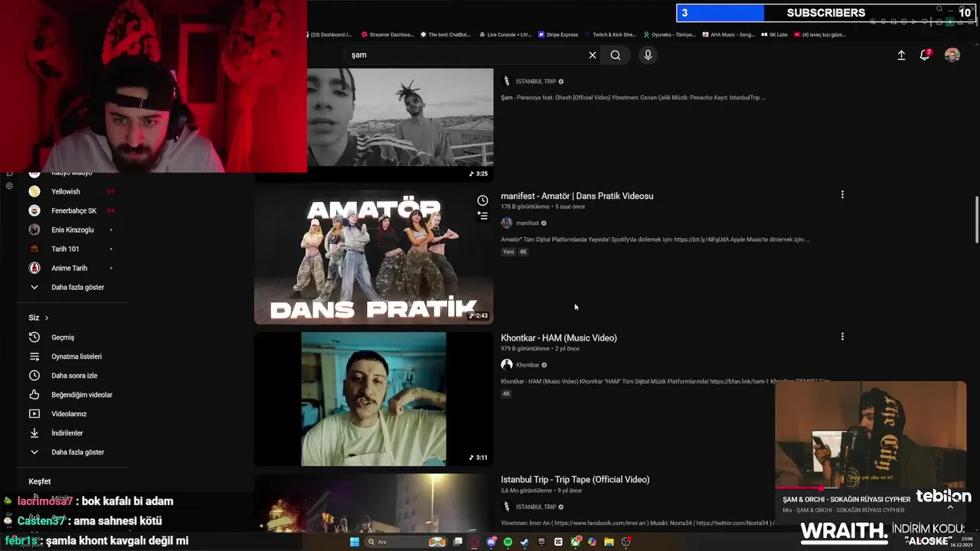The height and width of the screenshot is (551, 980).
Task: Clear the search box text
Action: (x=592, y=55)
